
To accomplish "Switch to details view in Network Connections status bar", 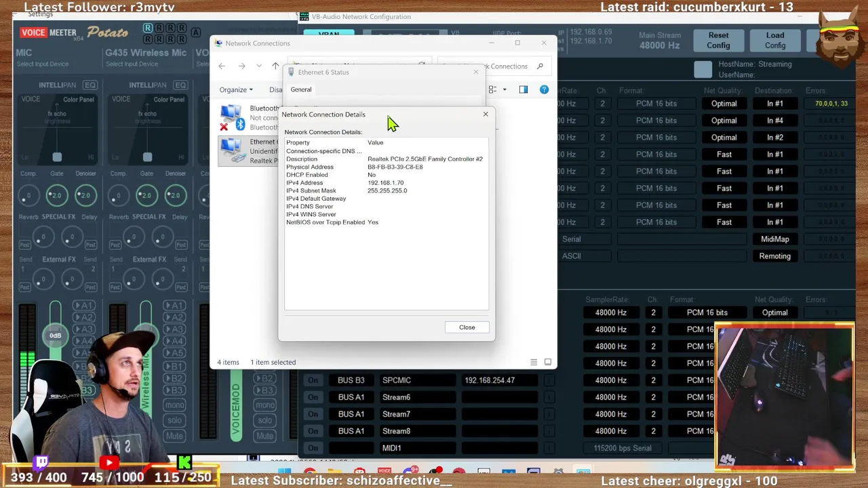I will point(534,362).
